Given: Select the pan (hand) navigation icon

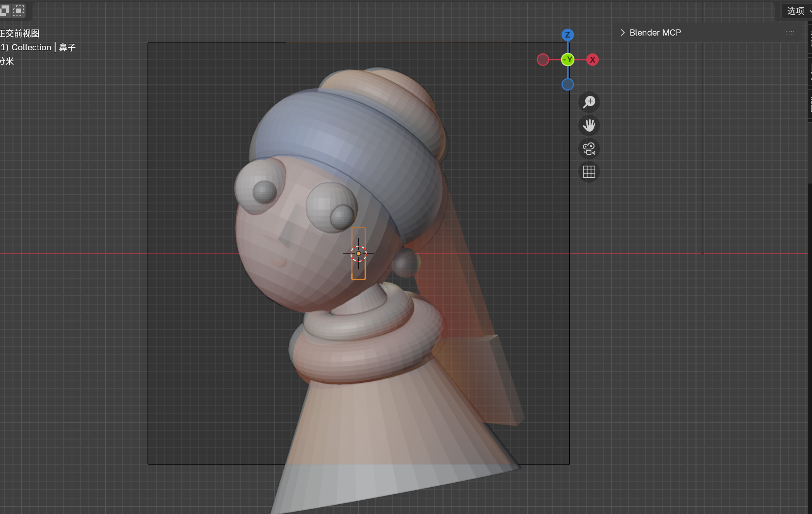Looking at the screenshot, I should 589,125.
